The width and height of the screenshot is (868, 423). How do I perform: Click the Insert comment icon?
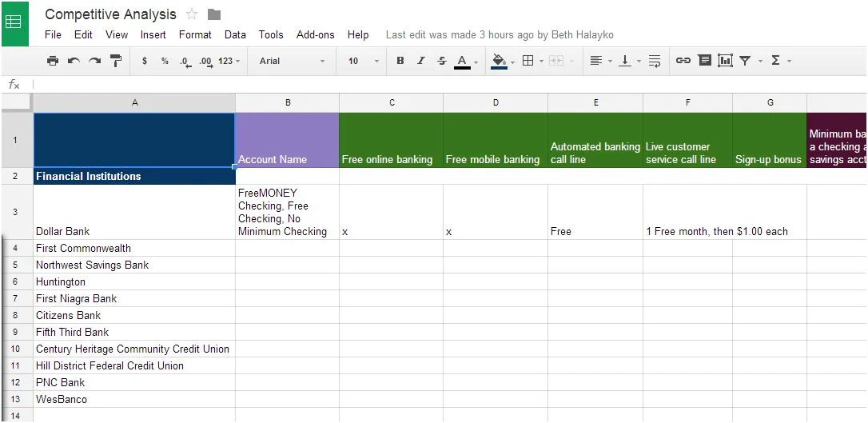pyautogui.click(x=704, y=60)
